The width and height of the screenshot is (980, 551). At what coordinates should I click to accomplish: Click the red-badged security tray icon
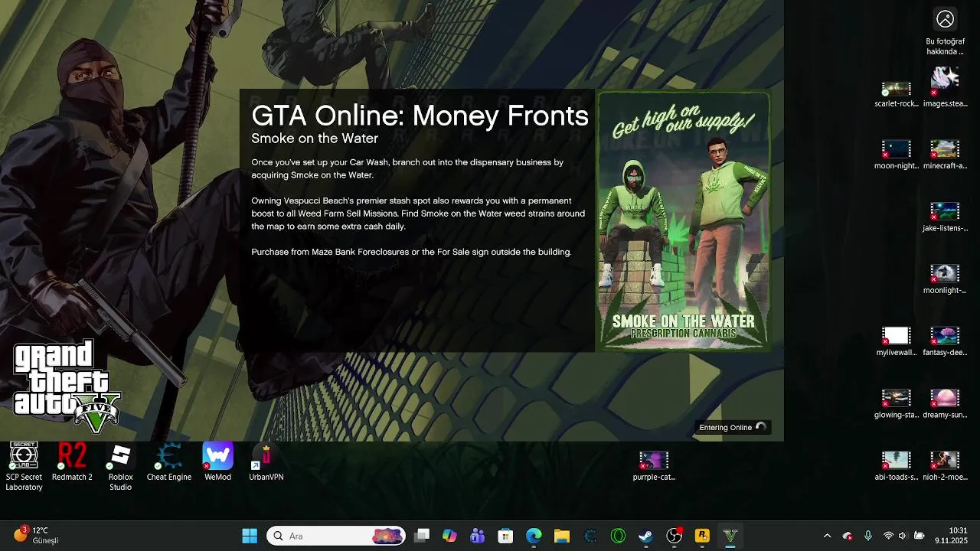(x=848, y=536)
